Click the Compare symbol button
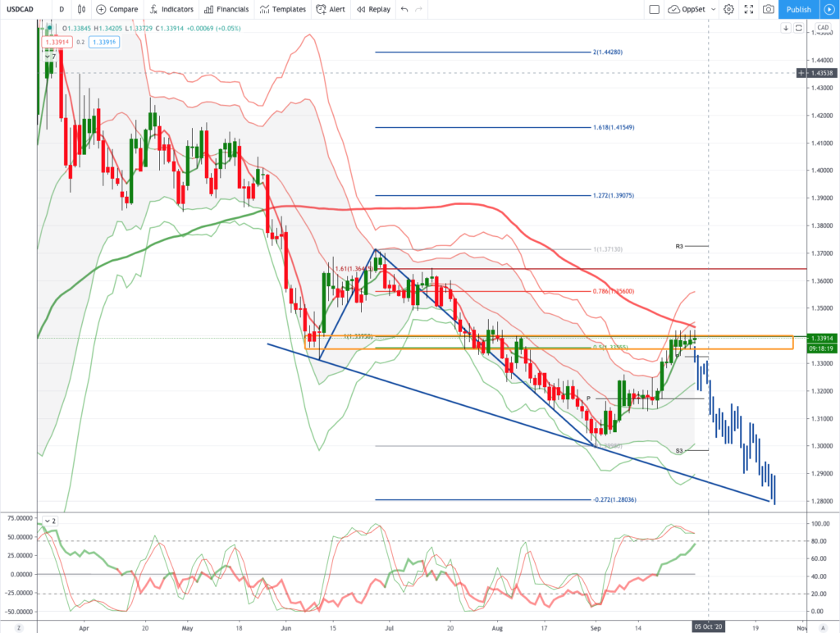Image resolution: width=840 pixels, height=633 pixels. click(117, 10)
